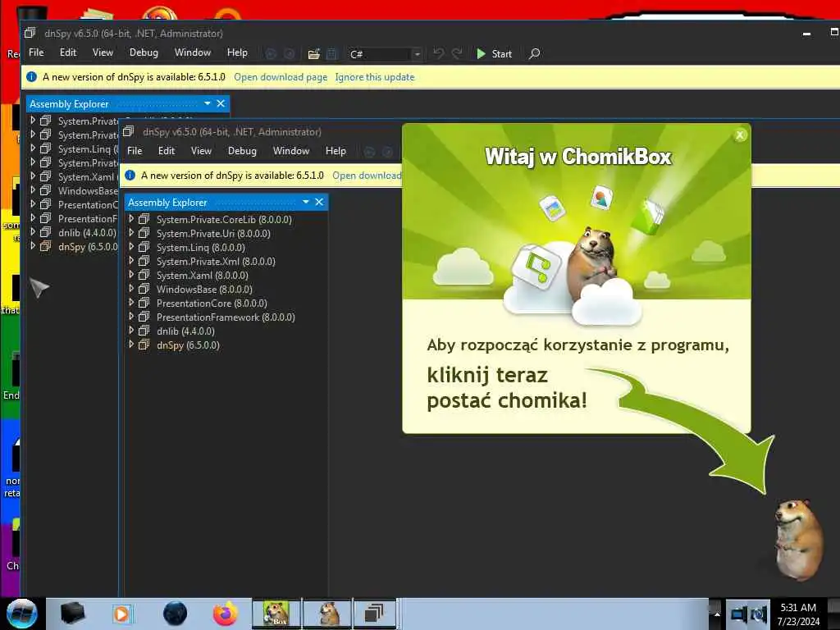Open back Assembly Explorer panel options dropdown arrow
The image size is (840, 630).
pyautogui.click(x=208, y=103)
